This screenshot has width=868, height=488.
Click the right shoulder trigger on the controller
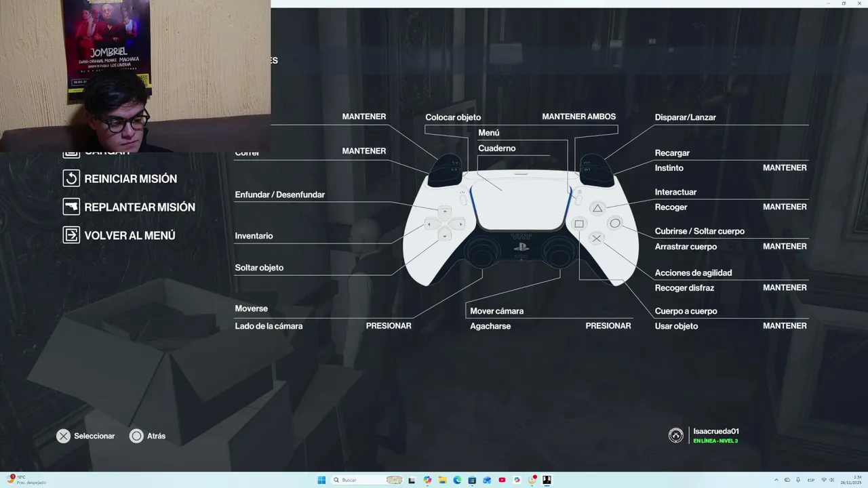point(597,169)
